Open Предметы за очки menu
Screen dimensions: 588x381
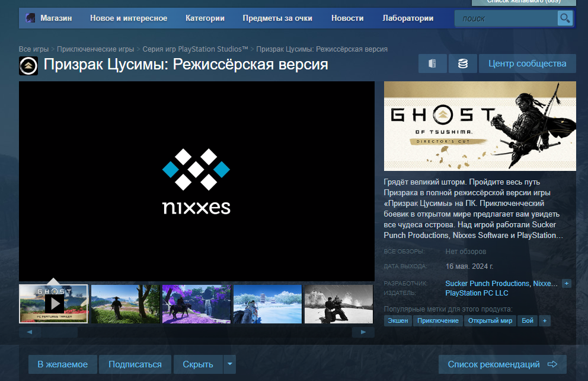click(277, 18)
